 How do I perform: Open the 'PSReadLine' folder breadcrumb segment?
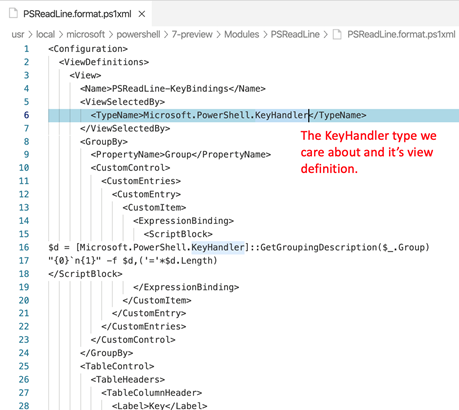(x=295, y=34)
